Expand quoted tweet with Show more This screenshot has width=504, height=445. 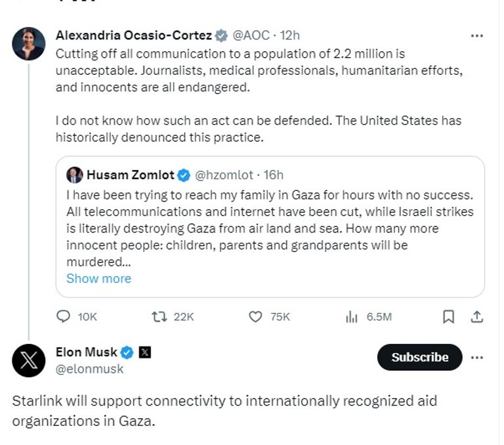tap(98, 278)
